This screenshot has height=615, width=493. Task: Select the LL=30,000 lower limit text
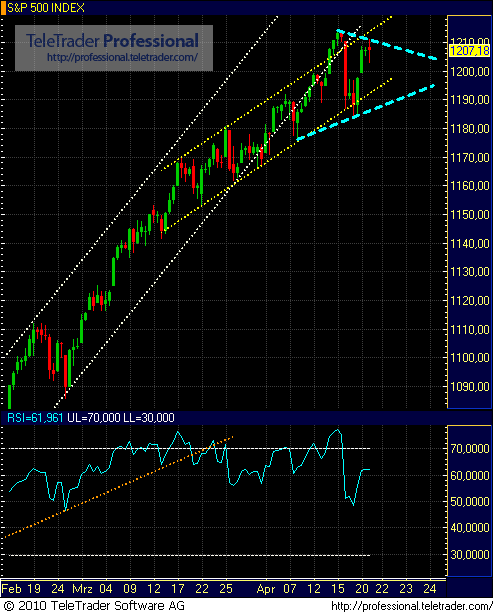coord(149,418)
